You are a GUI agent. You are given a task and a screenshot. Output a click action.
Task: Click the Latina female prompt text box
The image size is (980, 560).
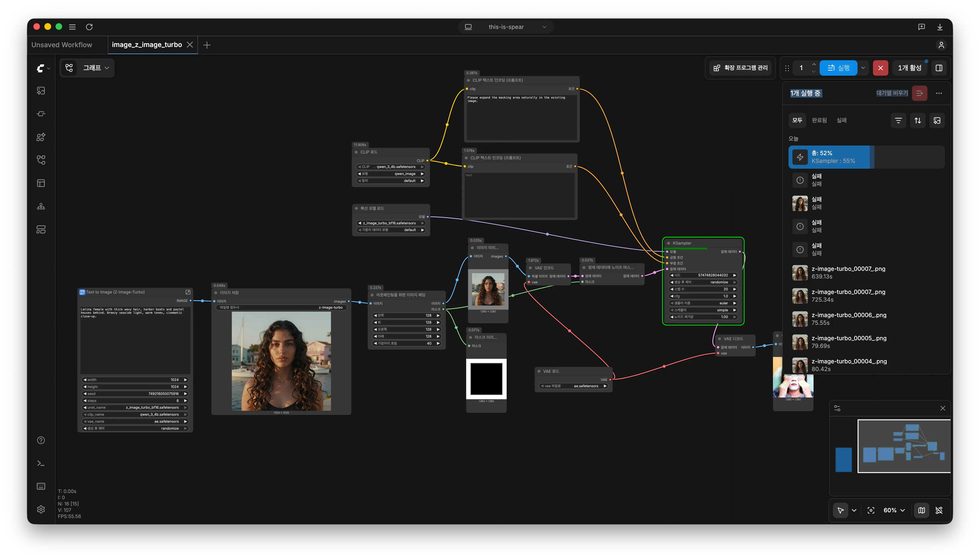click(135, 340)
